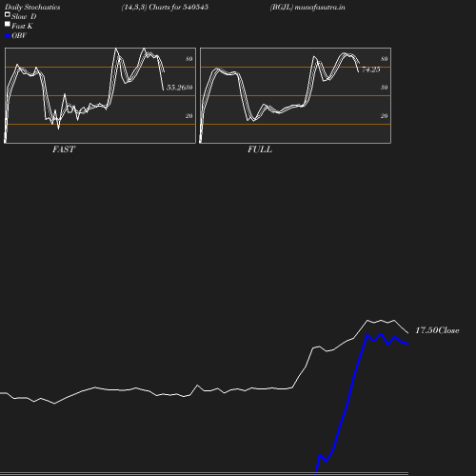
Task: Click the Slow D legend swatch
Action: pyautogui.click(x=8, y=14)
